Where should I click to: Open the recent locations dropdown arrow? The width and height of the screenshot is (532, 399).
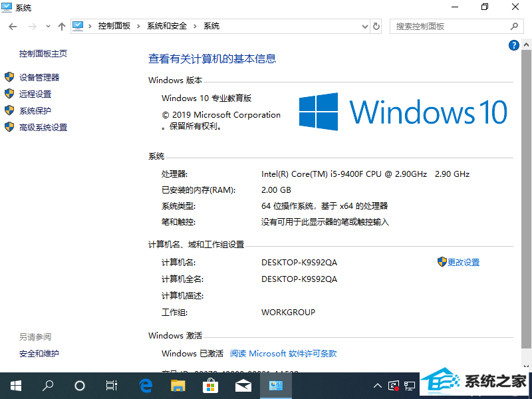pyautogui.click(x=48, y=27)
